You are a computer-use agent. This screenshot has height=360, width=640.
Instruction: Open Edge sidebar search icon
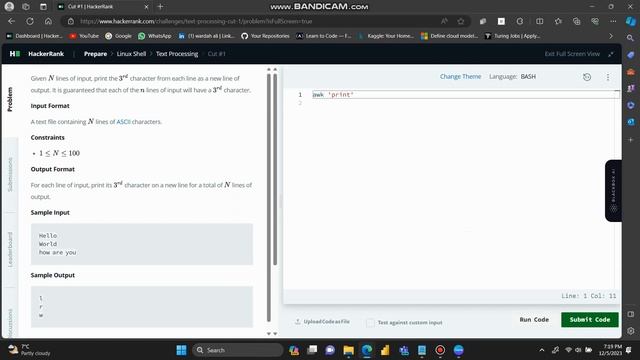pyautogui.click(x=630, y=38)
